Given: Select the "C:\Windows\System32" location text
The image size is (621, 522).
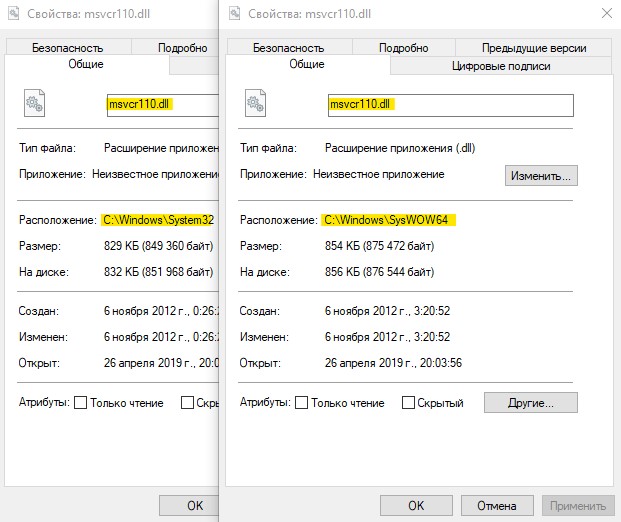Looking at the screenshot, I should click(x=158, y=220).
